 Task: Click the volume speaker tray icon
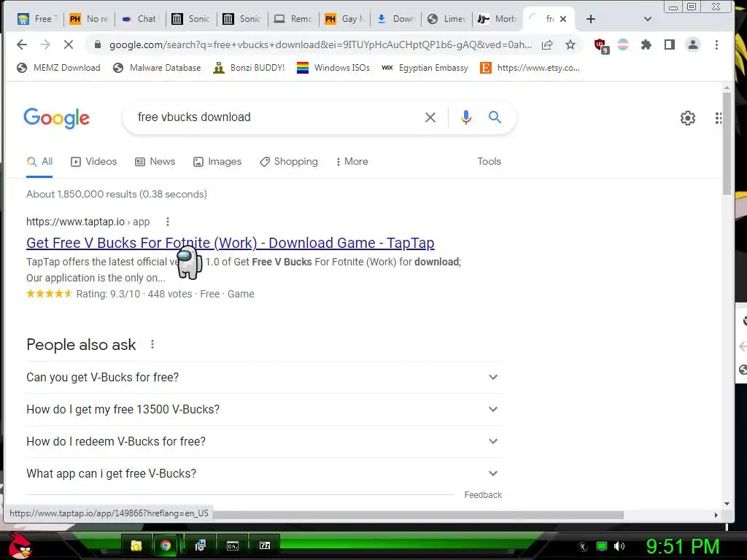[x=619, y=546]
